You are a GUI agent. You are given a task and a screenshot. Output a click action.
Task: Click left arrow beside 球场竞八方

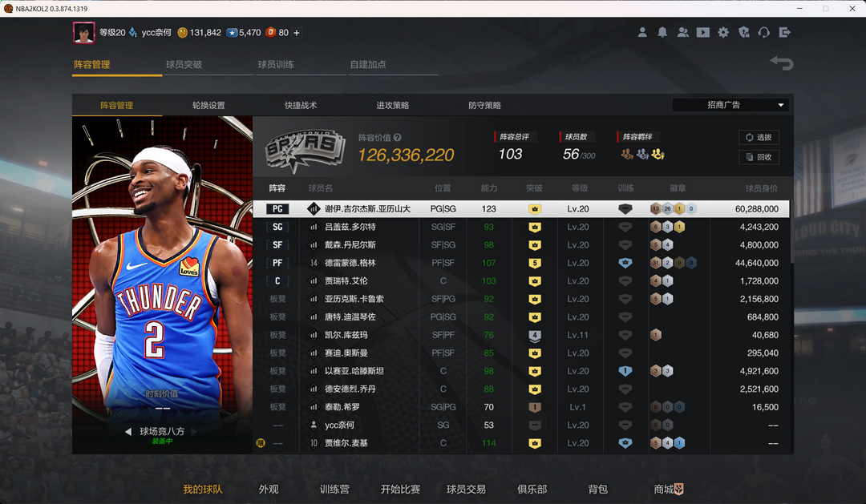click(x=127, y=432)
